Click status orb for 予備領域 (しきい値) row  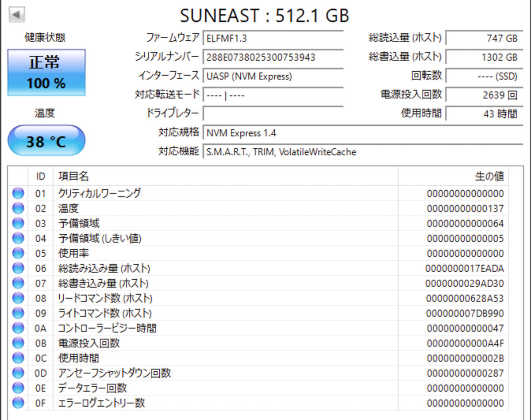point(18,239)
